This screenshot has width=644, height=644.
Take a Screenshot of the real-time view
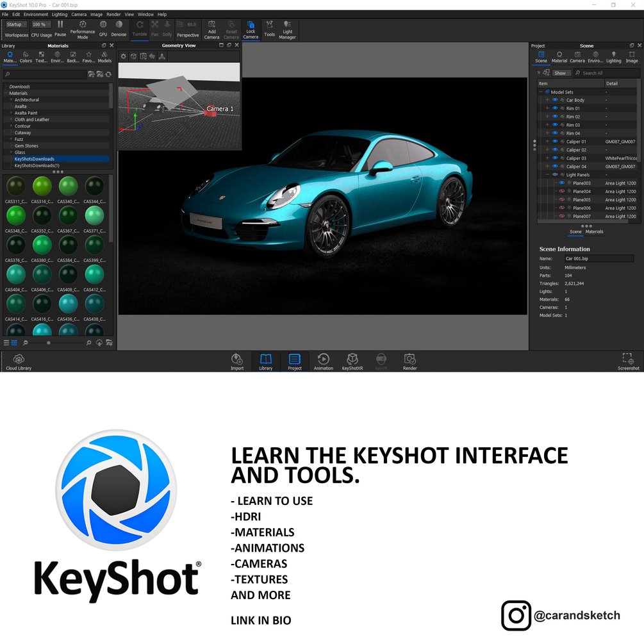tap(629, 362)
